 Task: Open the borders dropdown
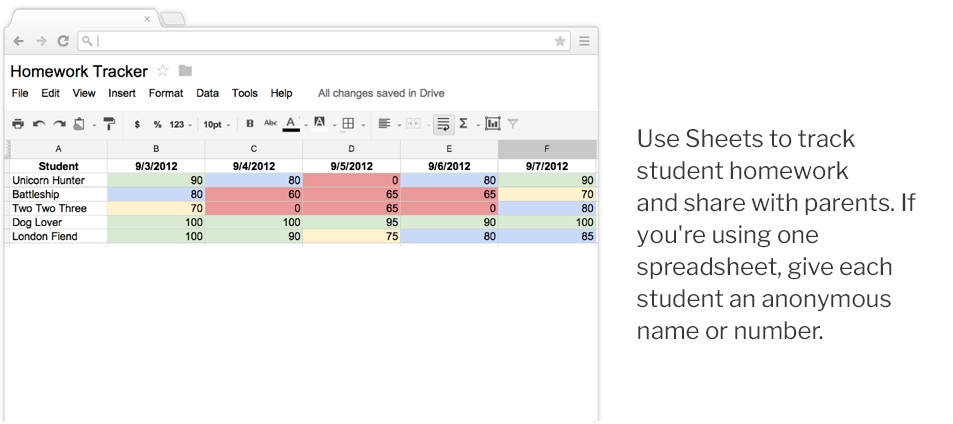tap(350, 124)
